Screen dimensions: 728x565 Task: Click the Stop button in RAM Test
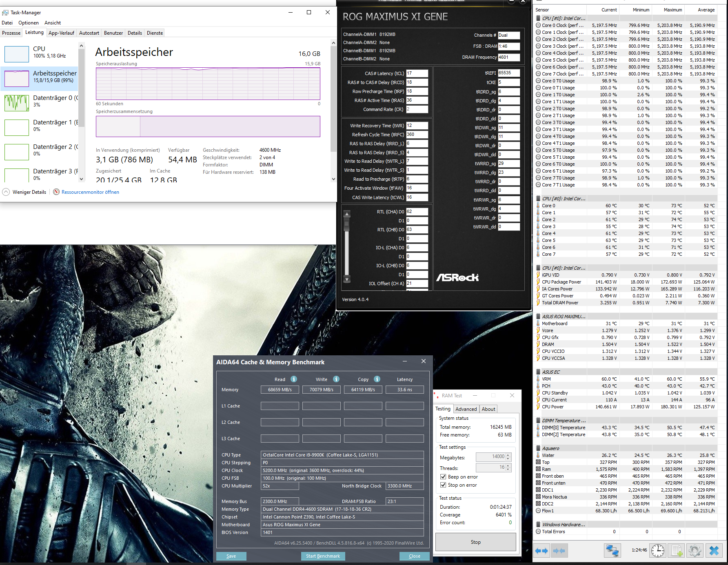coord(476,542)
